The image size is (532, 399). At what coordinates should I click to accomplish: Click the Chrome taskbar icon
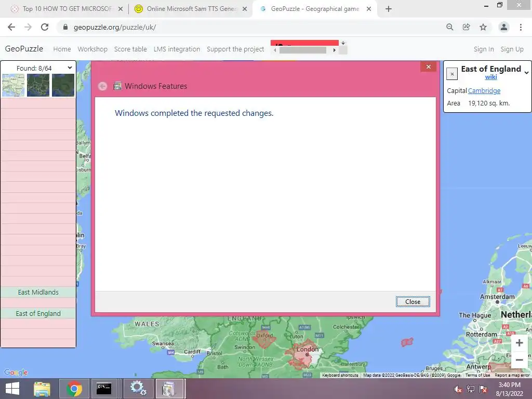tap(74, 389)
